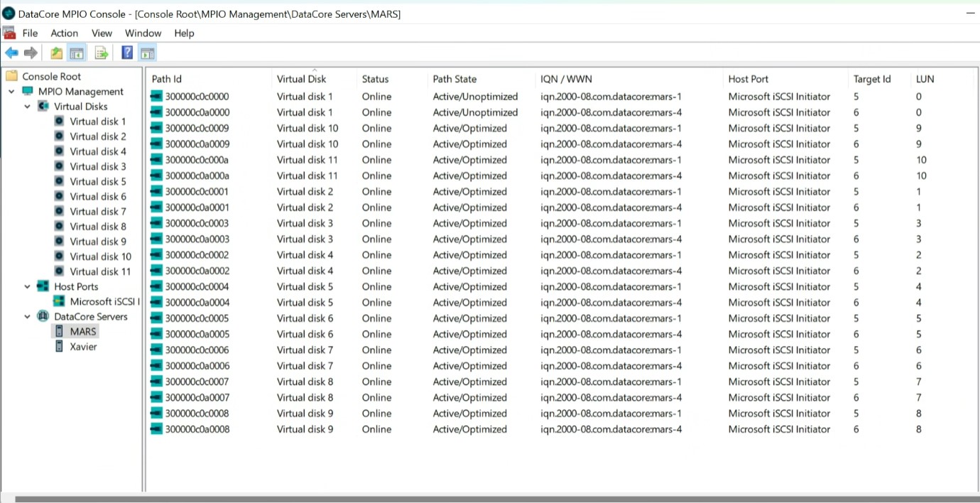Click the Export List toolbar icon
The height and width of the screenshot is (503, 980).
(x=102, y=53)
